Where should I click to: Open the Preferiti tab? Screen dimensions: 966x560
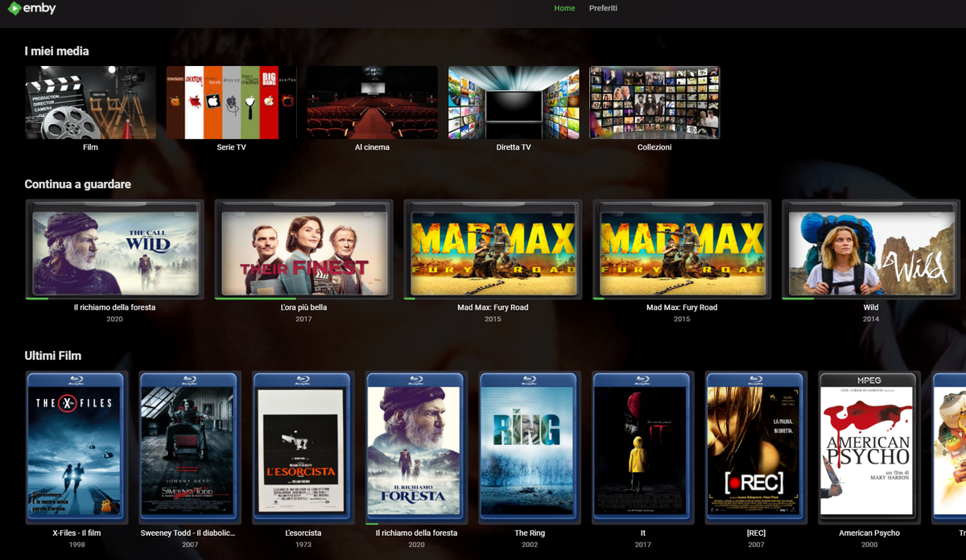603,8
